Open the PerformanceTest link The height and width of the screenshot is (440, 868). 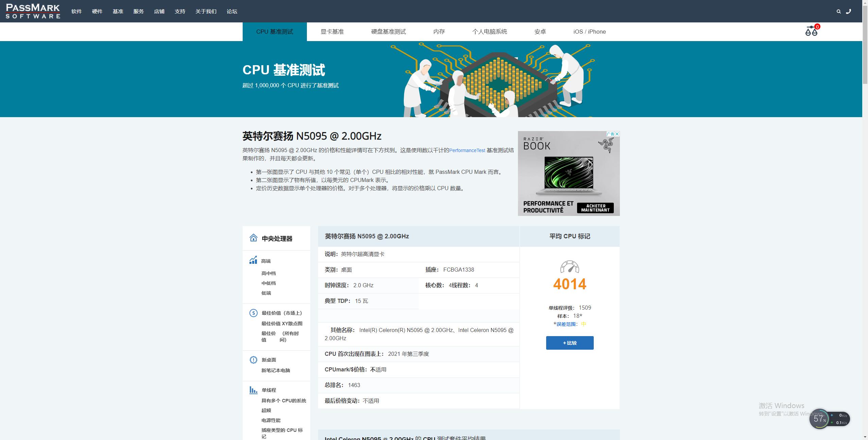click(x=467, y=150)
